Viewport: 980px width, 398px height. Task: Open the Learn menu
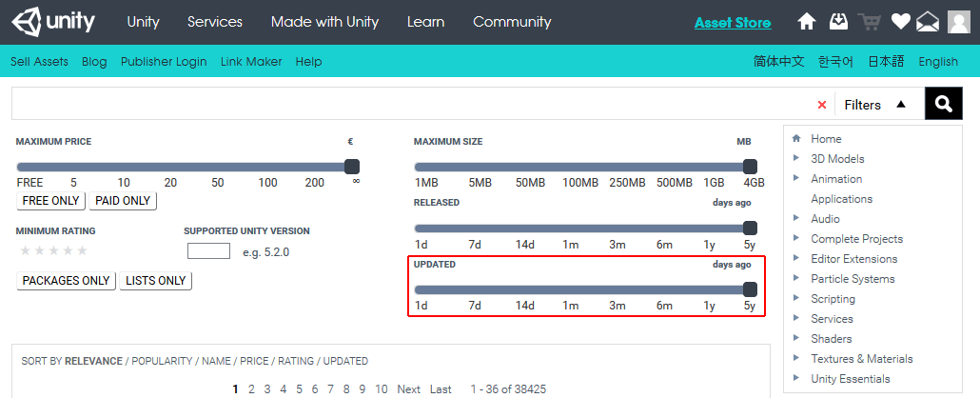(425, 22)
